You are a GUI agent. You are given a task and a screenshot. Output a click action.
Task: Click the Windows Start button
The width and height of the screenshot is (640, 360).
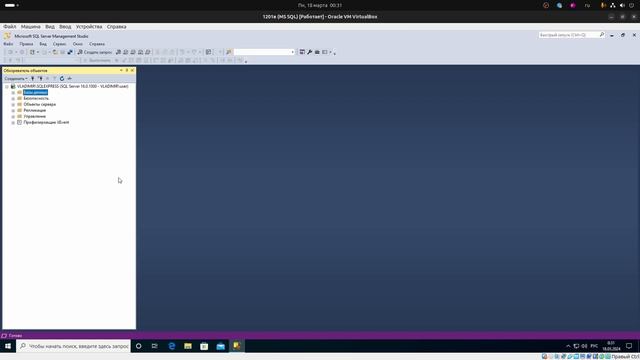(x=8, y=346)
